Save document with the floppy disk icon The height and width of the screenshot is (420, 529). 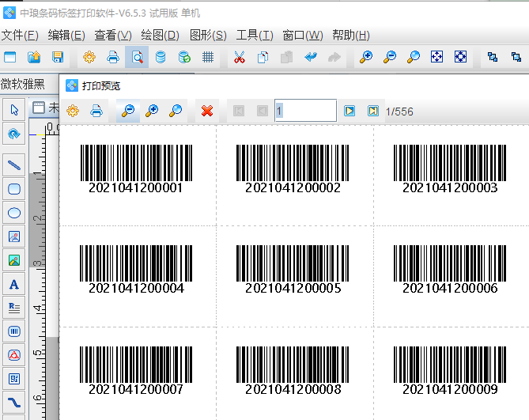[58, 57]
